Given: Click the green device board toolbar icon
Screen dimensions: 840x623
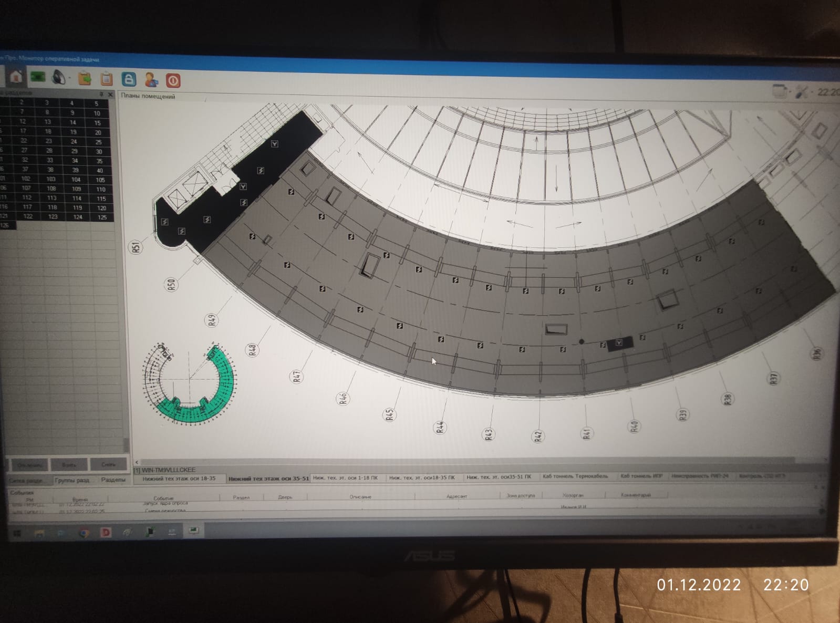Looking at the screenshot, I should pos(38,77).
